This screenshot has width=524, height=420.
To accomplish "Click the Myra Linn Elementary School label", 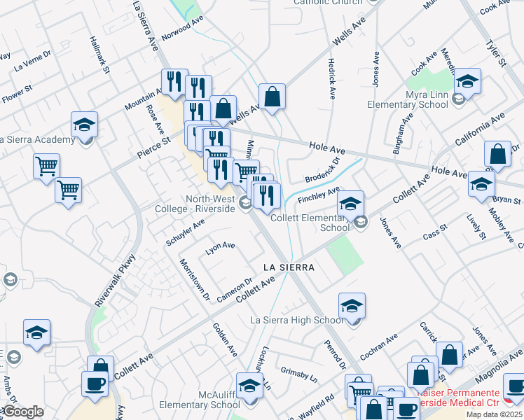I will point(408,99).
